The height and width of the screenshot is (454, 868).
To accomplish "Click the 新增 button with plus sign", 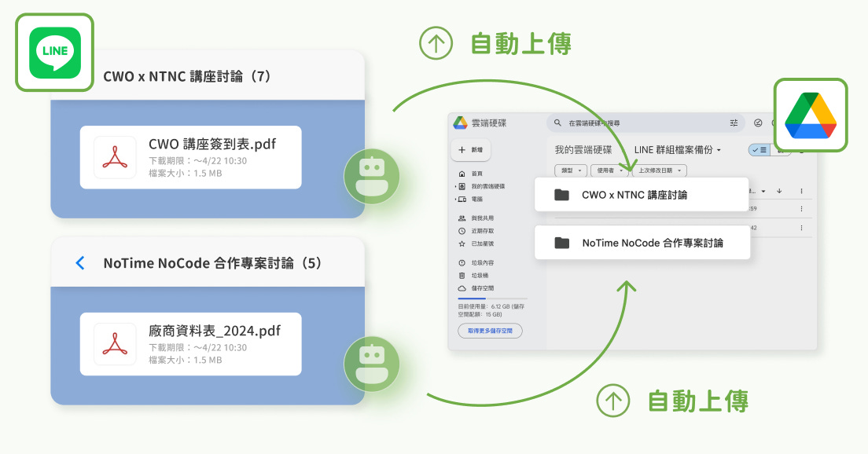I will (471, 150).
